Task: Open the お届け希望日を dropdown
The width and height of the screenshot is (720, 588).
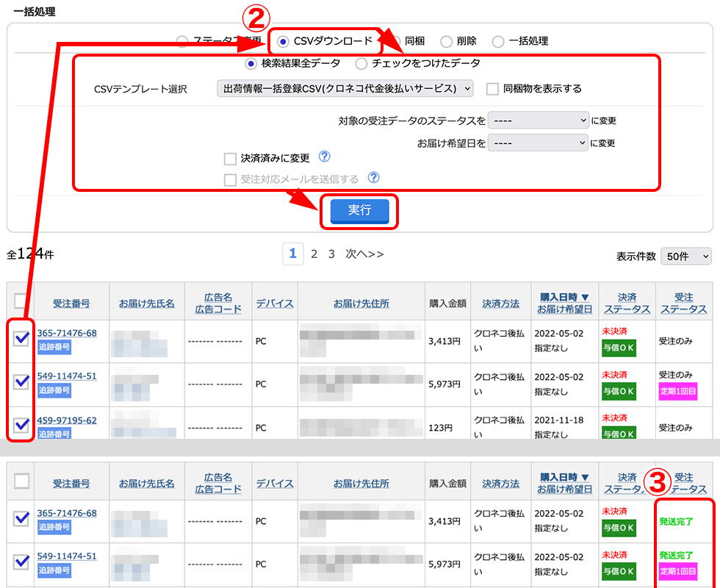Action: (x=538, y=143)
